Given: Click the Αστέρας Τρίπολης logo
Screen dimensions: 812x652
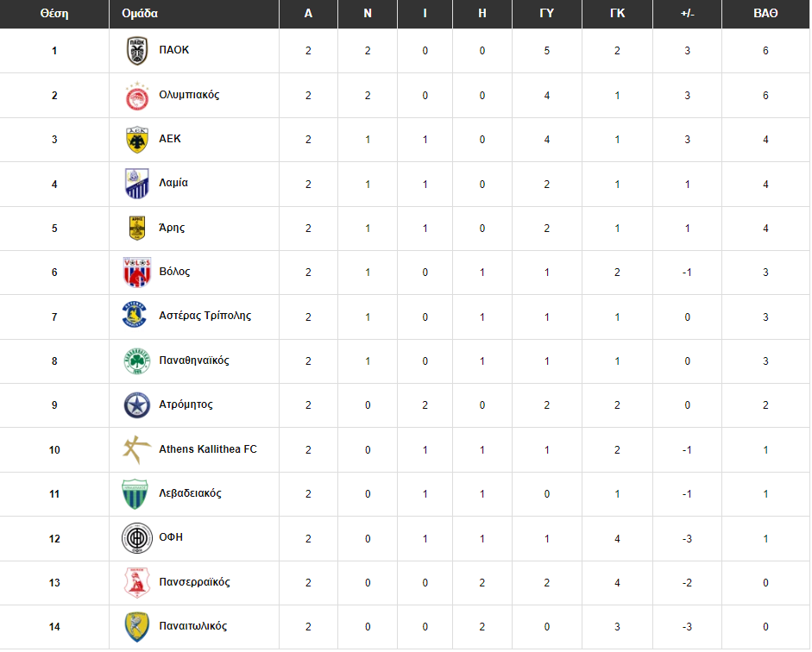Looking at the screenshot, I should click(x=136, y=317).
